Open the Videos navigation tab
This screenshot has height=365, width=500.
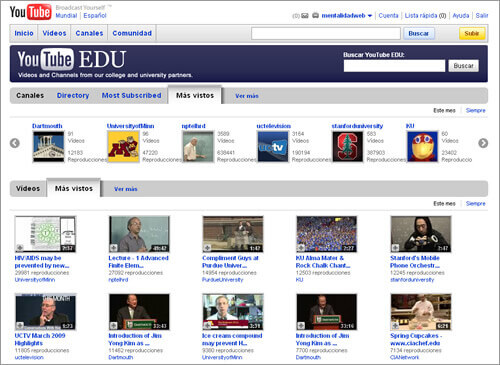54,33
